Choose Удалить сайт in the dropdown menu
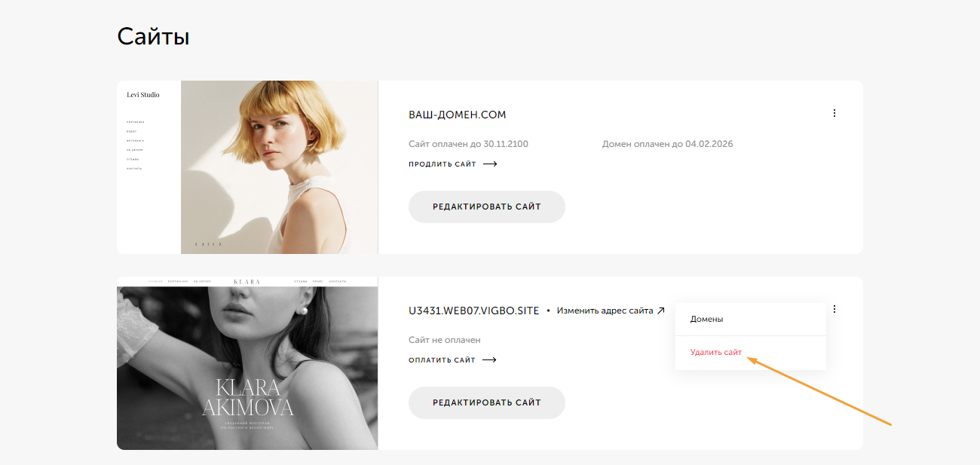The image size is (980, 465). [x=715, y=352]
